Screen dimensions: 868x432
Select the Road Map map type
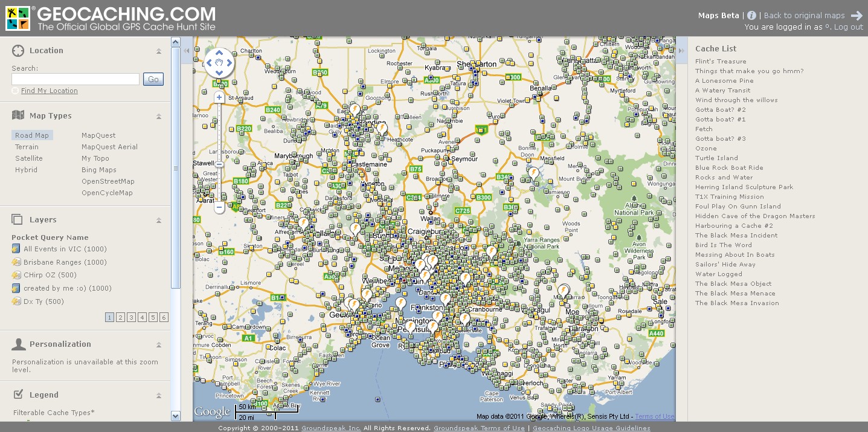(x=32, y=135)
